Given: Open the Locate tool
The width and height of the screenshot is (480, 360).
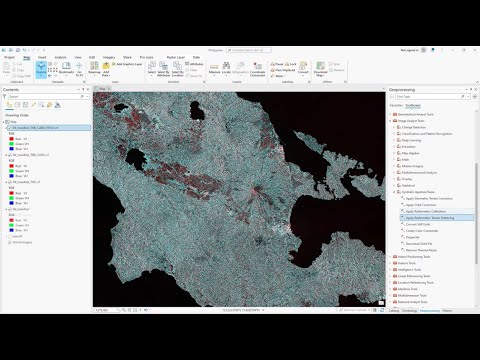Looking at the screenshot, I should pyautogui.click(x=226, y=68).
